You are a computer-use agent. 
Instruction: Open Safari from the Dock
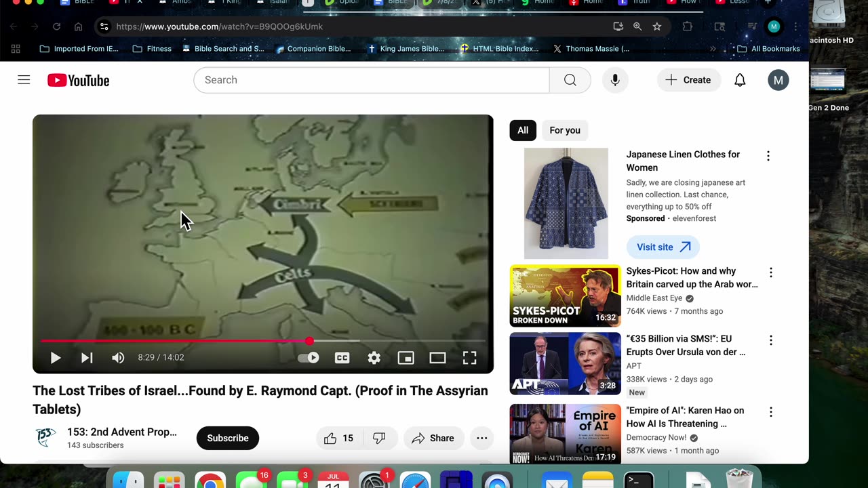[415, 480]
